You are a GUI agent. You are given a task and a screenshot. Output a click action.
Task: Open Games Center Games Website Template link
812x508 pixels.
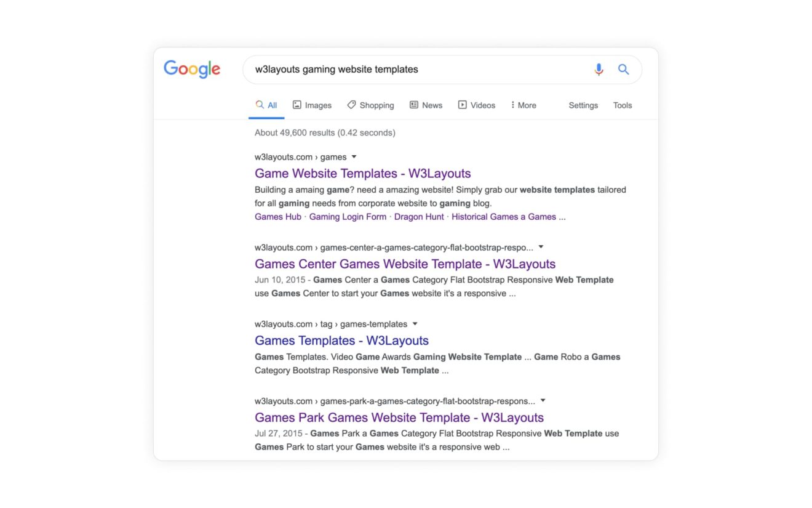[405, 264]
